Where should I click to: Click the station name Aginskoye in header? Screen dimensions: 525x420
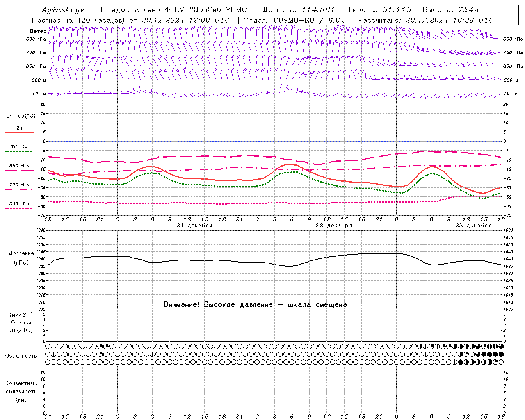63,10
